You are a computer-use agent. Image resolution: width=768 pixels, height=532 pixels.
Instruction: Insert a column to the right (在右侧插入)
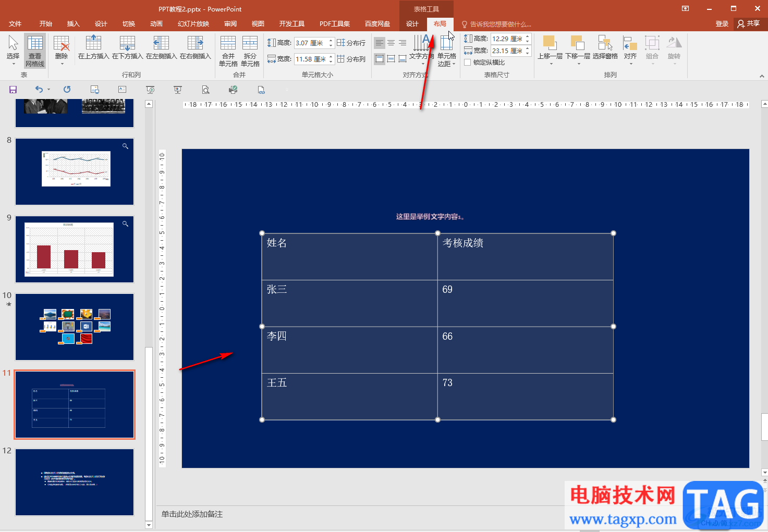coord(195,47)
